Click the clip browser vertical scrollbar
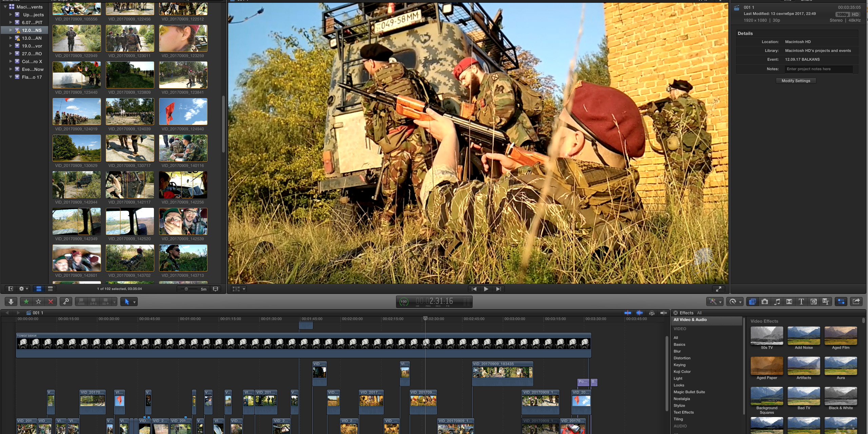Image resolution: width=868 pixels, height=434 pixels. [223, 124]
